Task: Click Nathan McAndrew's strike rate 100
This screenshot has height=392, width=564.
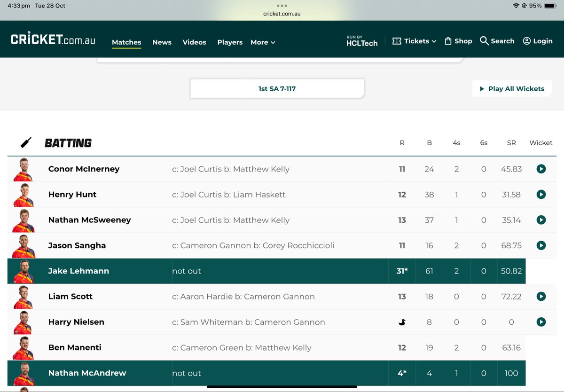Action: click(x=511, y=373)
